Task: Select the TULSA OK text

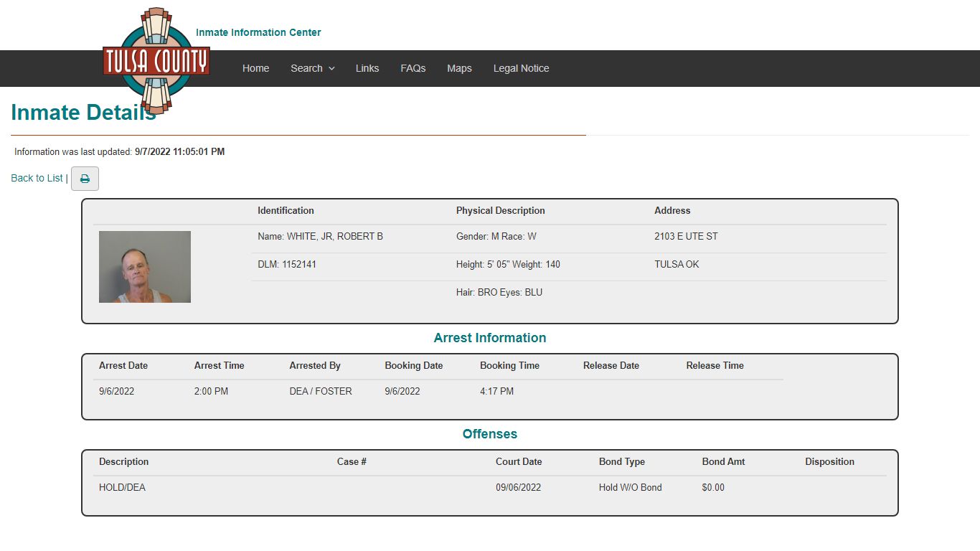Action: pyautogui.click(x=677, y=264)
